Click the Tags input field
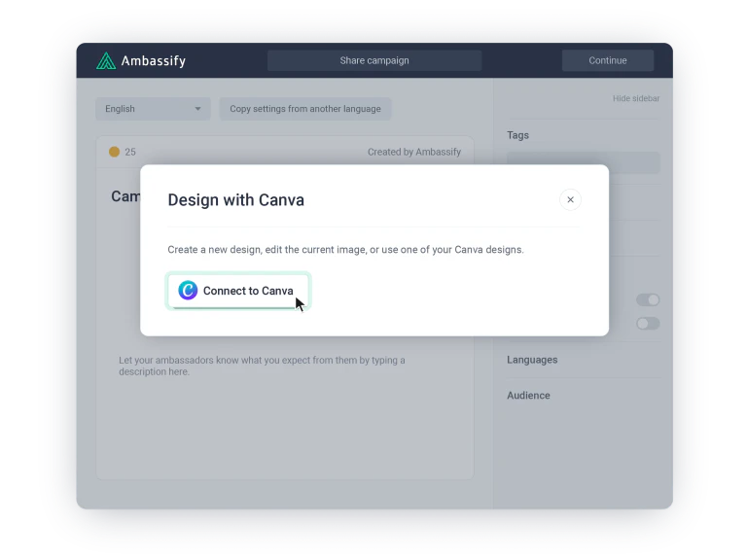 [x=584, y=163]
